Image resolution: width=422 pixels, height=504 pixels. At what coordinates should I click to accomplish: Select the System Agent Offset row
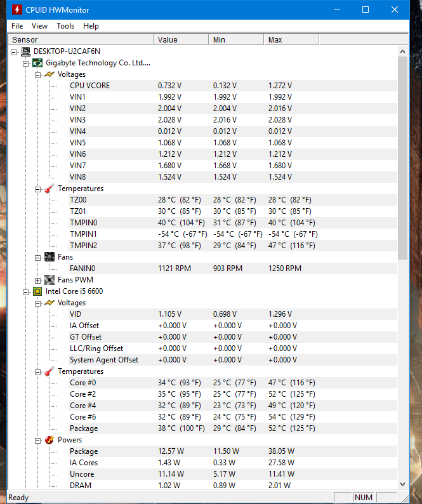pos(233,360)
